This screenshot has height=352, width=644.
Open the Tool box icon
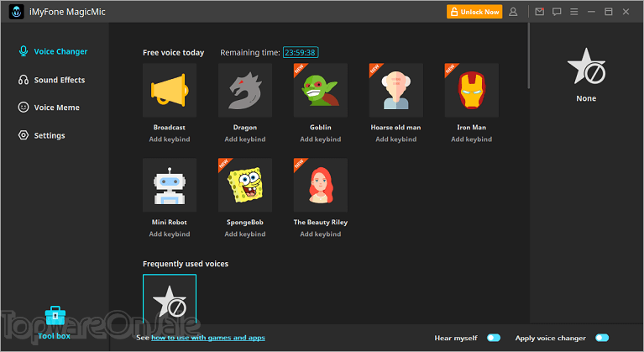55,315
